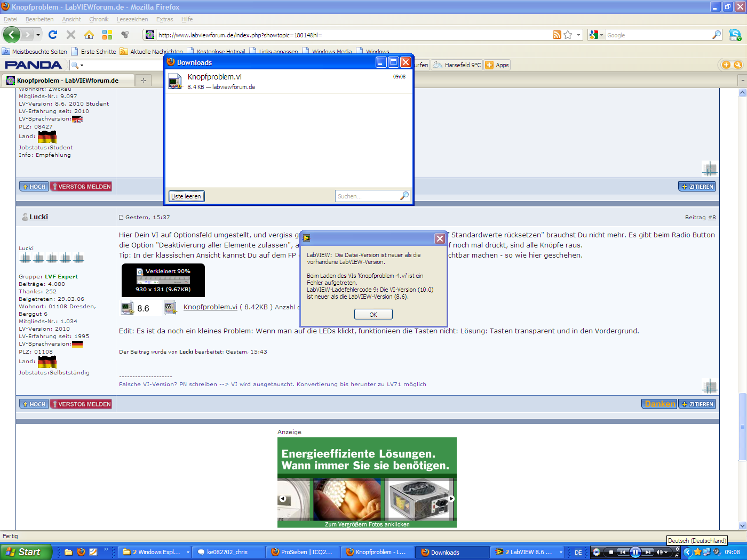Viewport: 747px width, 560px height.
Task: Launch Windows Media Player from the taskbar deskband
Action: 597,552
